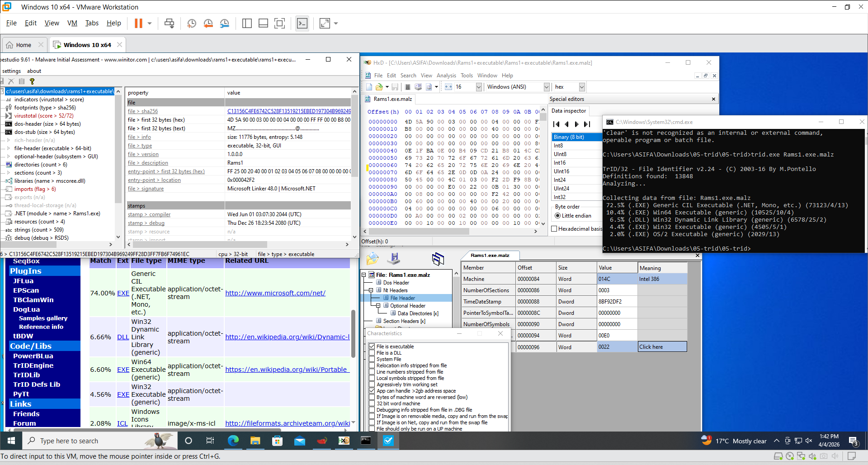Click the take snapshot clock icon
This screenshot has height=465, width=868.
click(x=192, y=24)
